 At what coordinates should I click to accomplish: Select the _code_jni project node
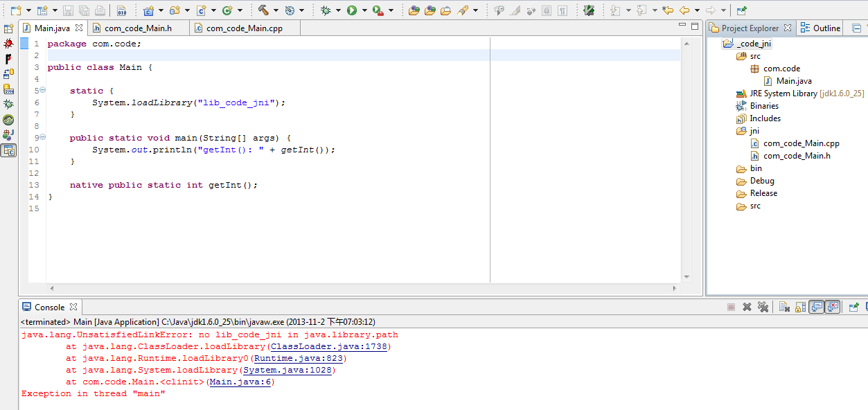click(x=747, y=44)
